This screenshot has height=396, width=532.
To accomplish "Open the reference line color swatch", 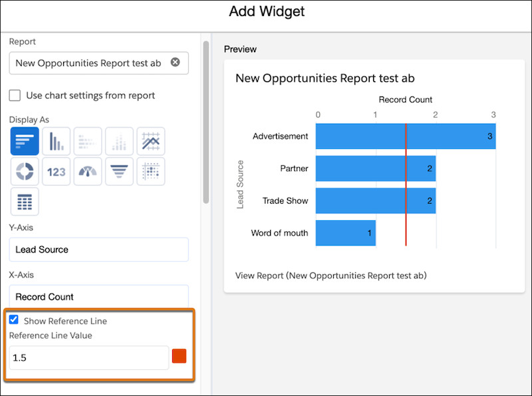I will pos(179,356).
